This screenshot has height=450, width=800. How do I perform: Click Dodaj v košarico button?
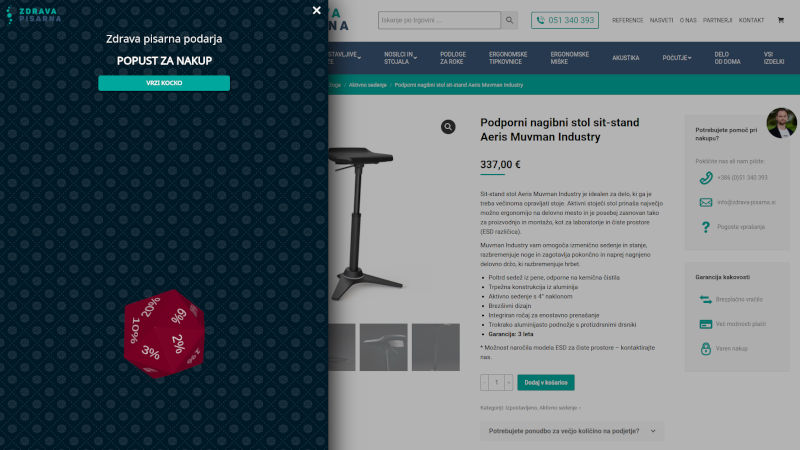[545, 383]
